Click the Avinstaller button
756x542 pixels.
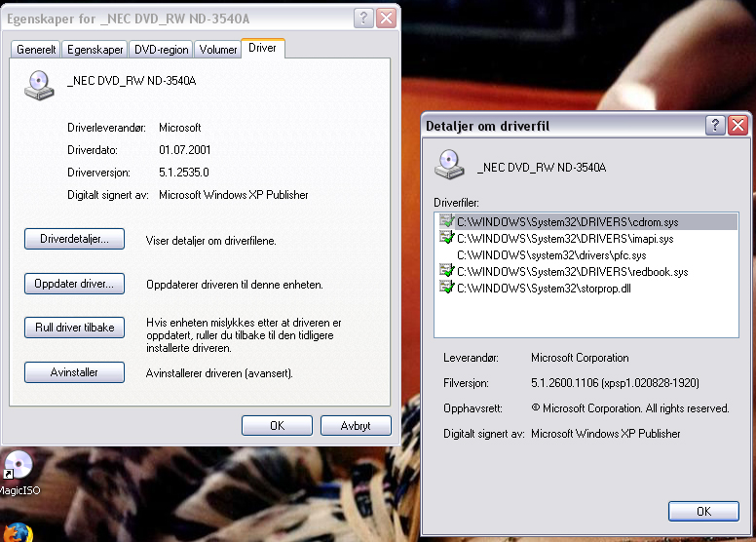point(74,372)
